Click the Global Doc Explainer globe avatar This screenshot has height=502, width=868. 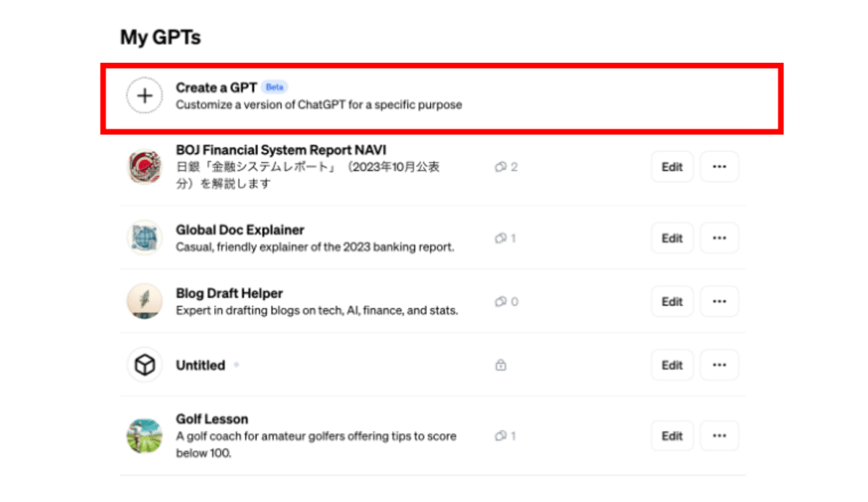tap(144, 237)
